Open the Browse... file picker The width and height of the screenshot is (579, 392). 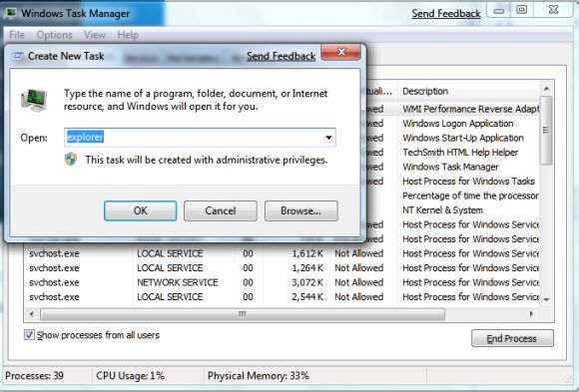[x=300, y=210]
